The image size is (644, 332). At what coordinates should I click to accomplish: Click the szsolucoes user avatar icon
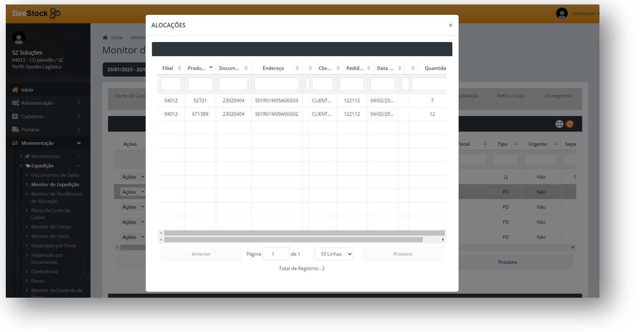click(x=562, y=13)
